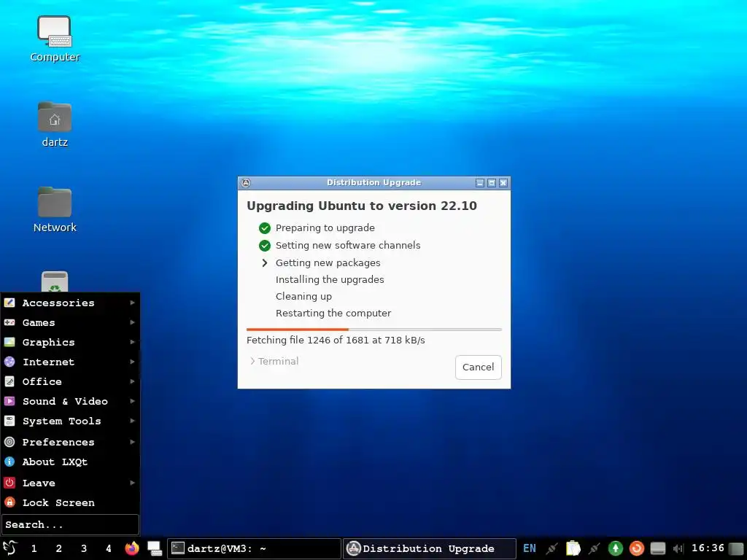Click the Preferences gear icon
Image resolution: width=747 pixels, height=560 pixels.
tap(9, 442)
